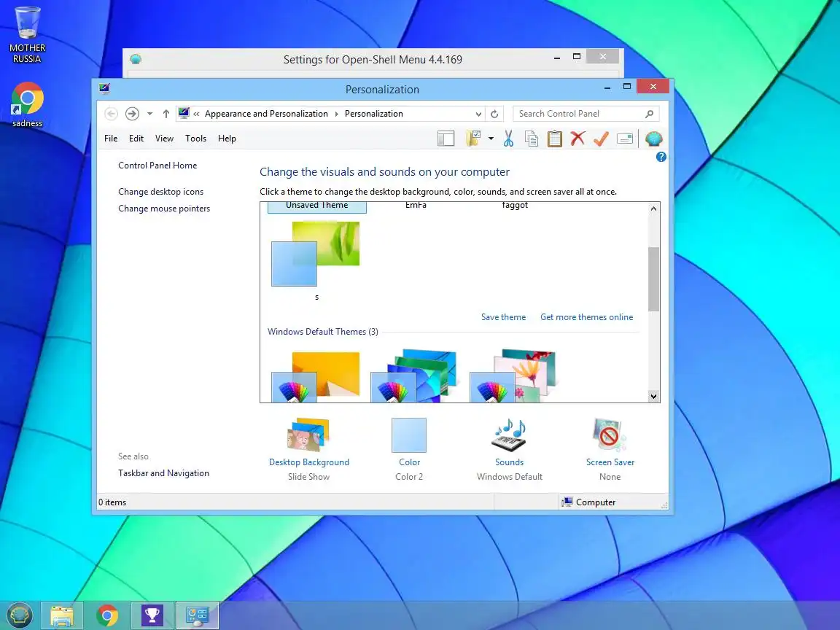
Task: Click the Cut scissors toolbar icon
Action: tap(508, 139)
